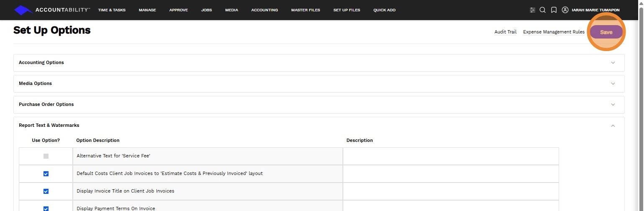Screen dimensions: 644x211
Task: Uncheck 'Default Costs Client Job Invoices' option
Action: click(46, 174)
